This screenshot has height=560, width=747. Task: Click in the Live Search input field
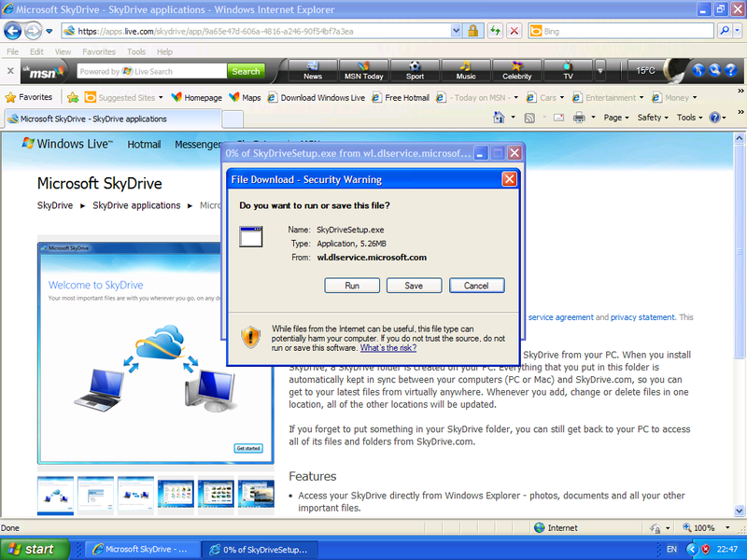coord(151,72)
